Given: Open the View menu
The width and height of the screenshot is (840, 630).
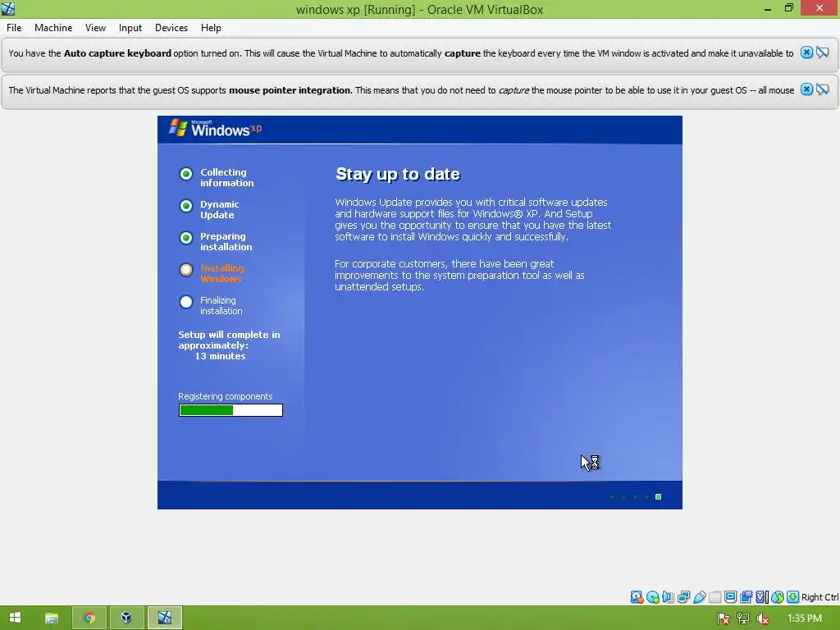Looking at the screenshot, I should [95, 28].
